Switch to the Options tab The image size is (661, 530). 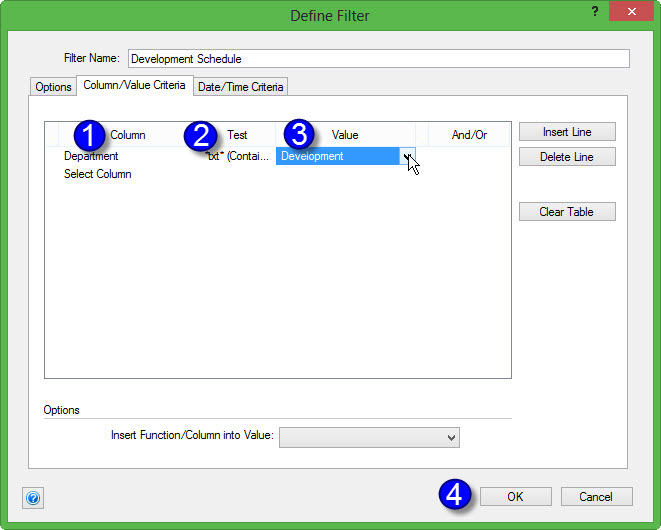click(53, 87)
